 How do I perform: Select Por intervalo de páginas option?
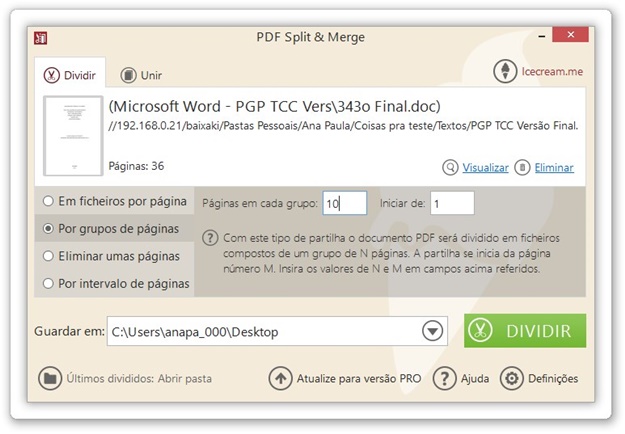pyautogui.click(x=116, y=284)
